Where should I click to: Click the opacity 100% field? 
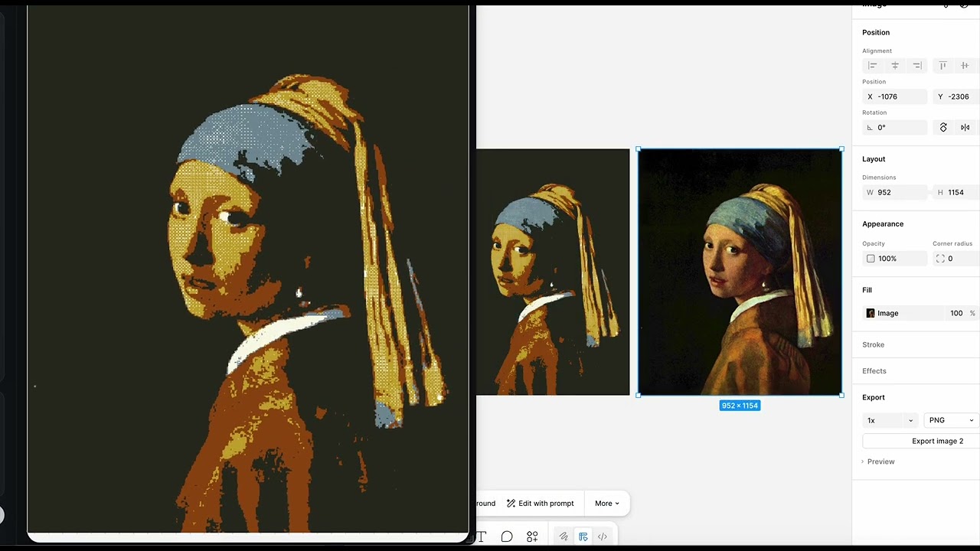click(x=895, y=259)
